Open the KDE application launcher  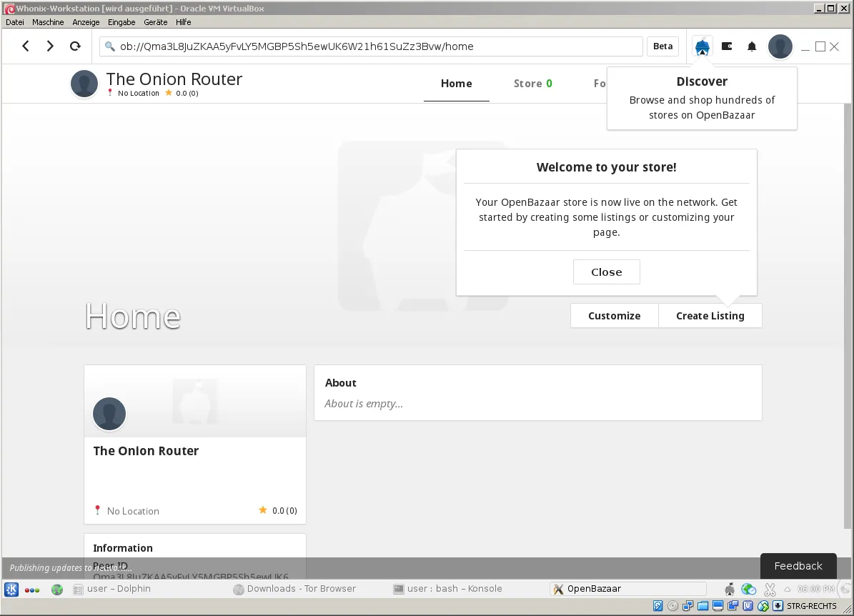11,589
